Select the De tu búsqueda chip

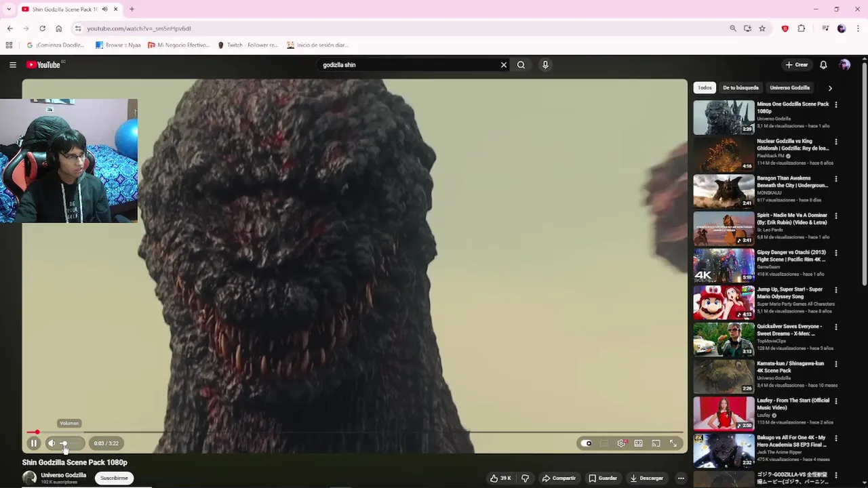(x=741, y=87)
